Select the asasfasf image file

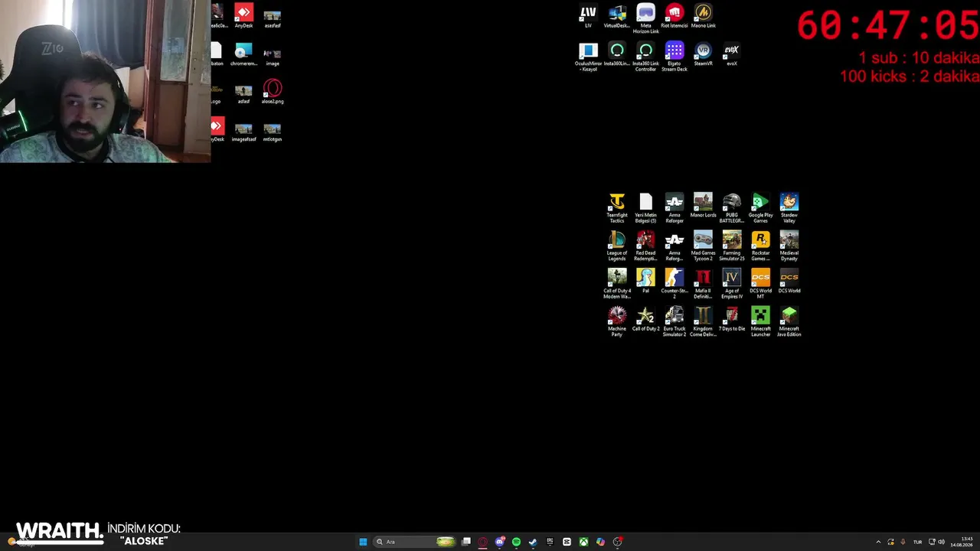click(273, 17)
